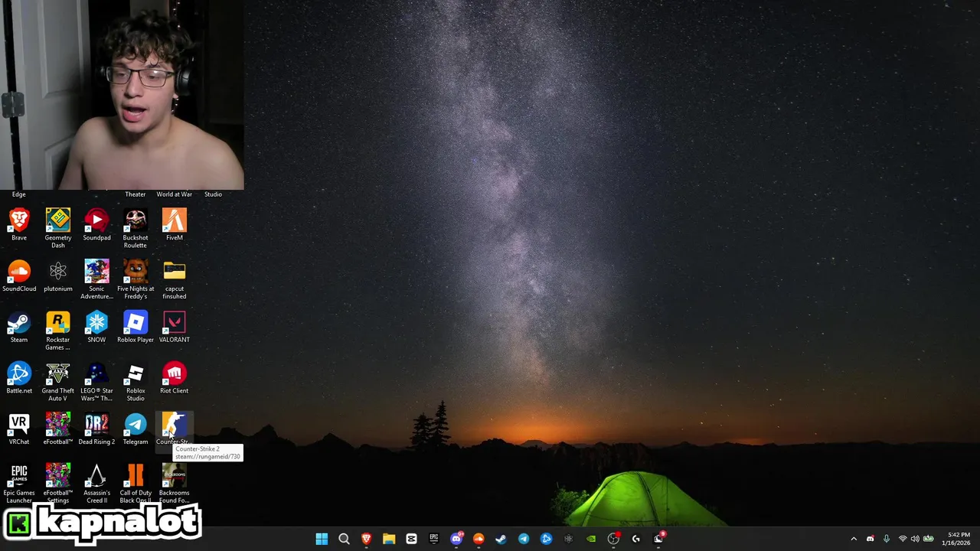Click the SoundCloud desktop shortcut
Screen dimensions: 980x551
[x=19, y=275]
